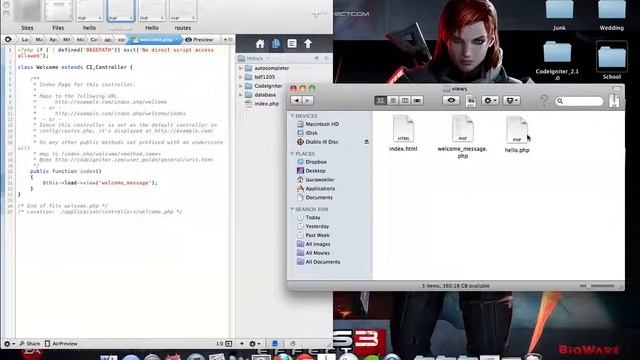Toggle the eye icon at path bar start
The width and height of the screenshot is (640, 360).
8,40
